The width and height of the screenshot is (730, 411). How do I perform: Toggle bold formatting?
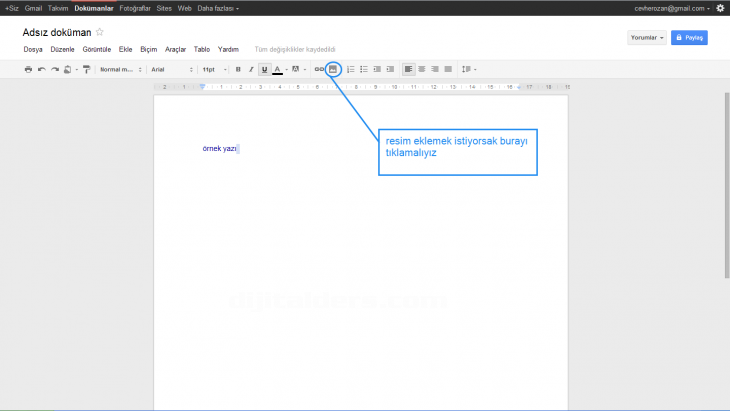(x=238, y=69)
